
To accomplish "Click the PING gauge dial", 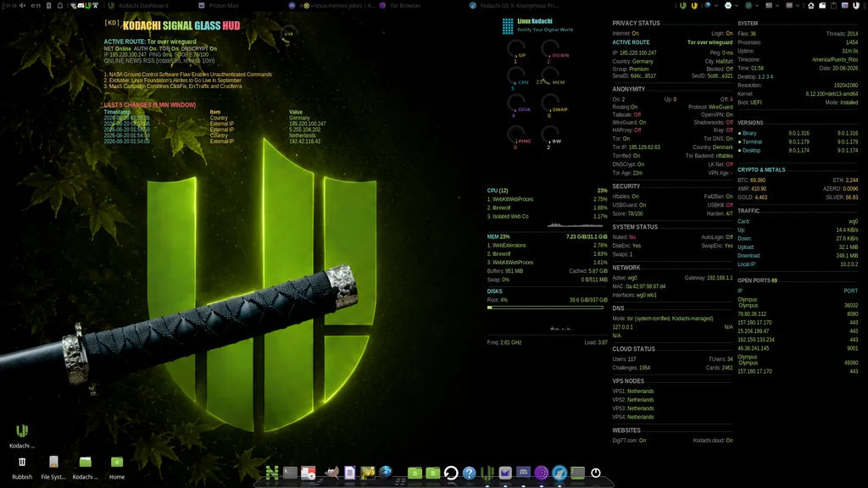I will click(x=517, y=136).
